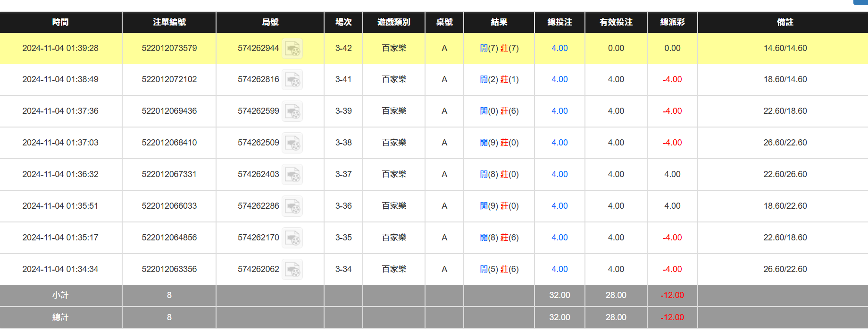The image size is (868, 332).
Task: Click the 注單編號 column header
Action: pos(169,22)
